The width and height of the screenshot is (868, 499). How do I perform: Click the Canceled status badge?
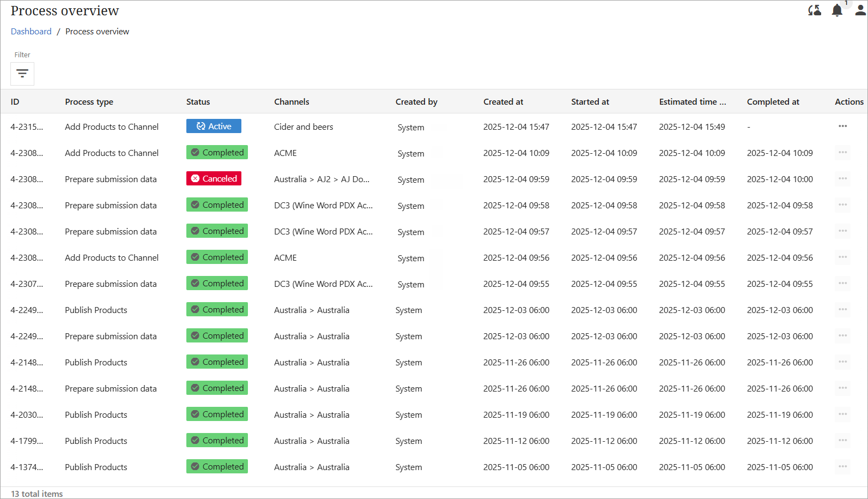(x=214, y=179)
